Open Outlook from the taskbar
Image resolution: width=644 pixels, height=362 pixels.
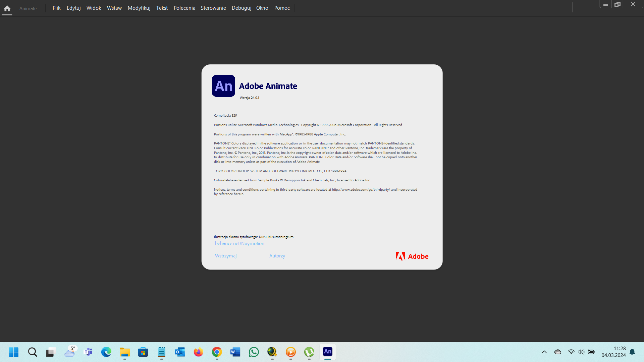(180, 352)
